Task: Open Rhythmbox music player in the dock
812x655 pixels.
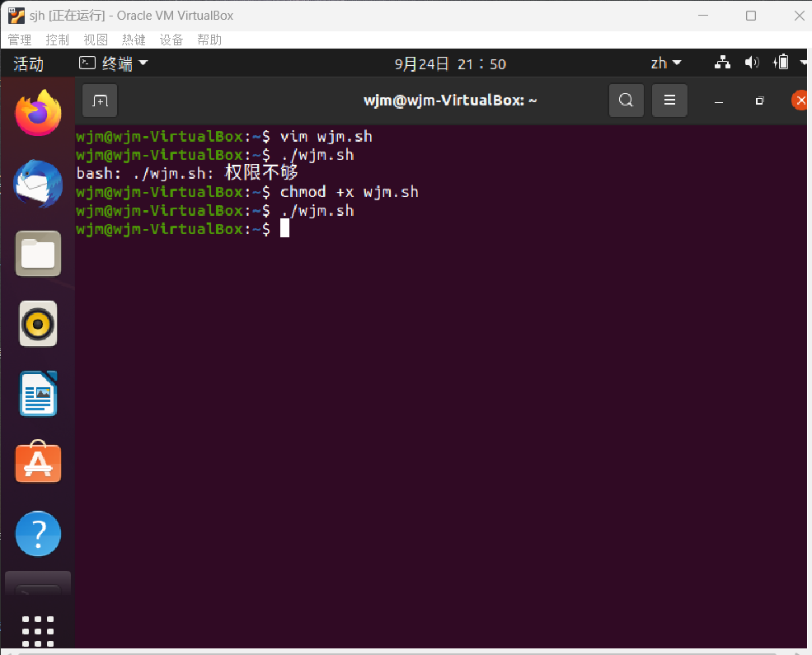Action: click(x=38, y=324)
